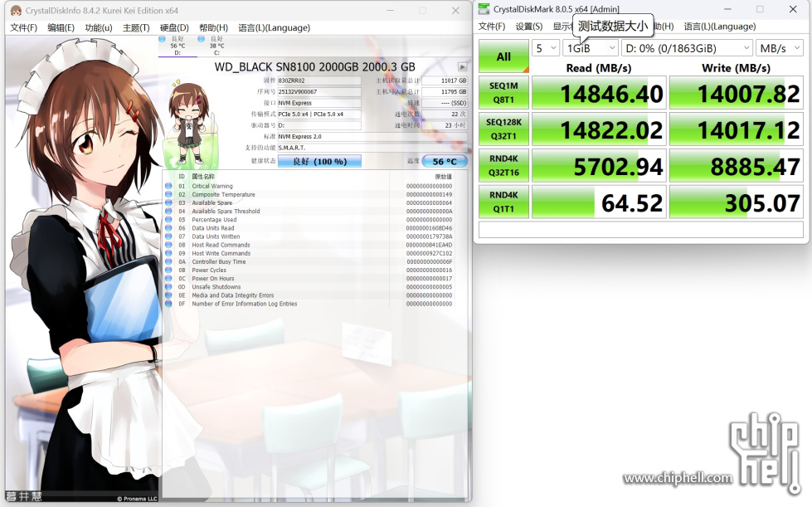Screen dimensions: 812x507
Task: Open the MB/s unit dropdown
Action: pyautogui.click(x=780, y=48)
